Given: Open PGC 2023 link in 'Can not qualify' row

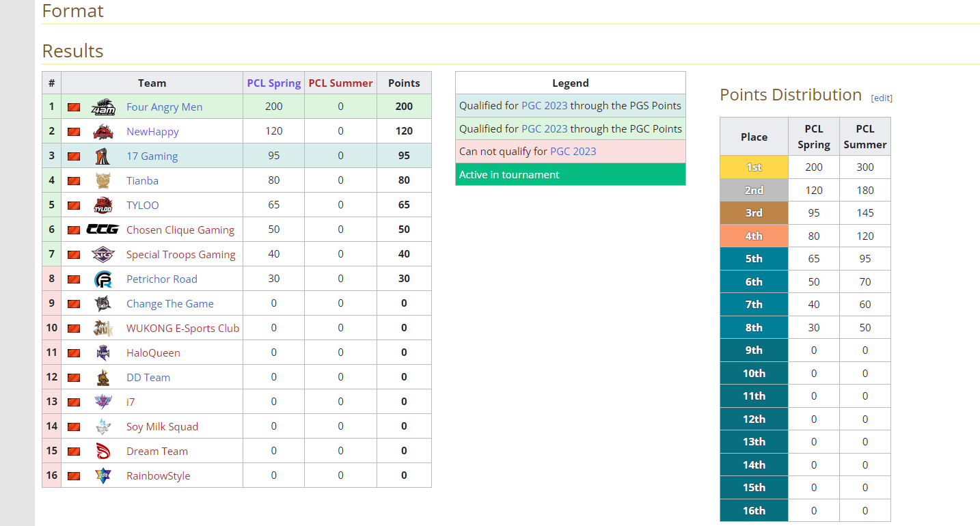Looking at the screenshot, I should 573,152.
